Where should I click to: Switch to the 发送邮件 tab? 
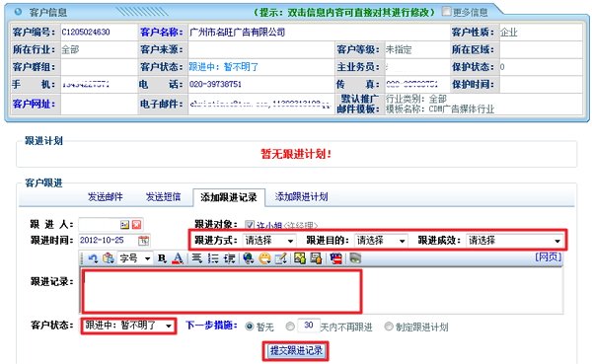[106, 196]
